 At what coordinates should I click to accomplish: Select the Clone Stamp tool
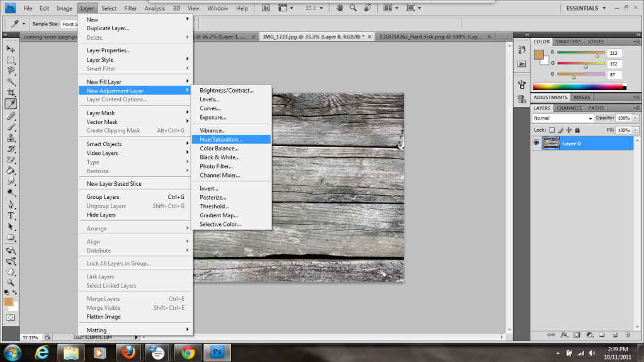(11, 138)
